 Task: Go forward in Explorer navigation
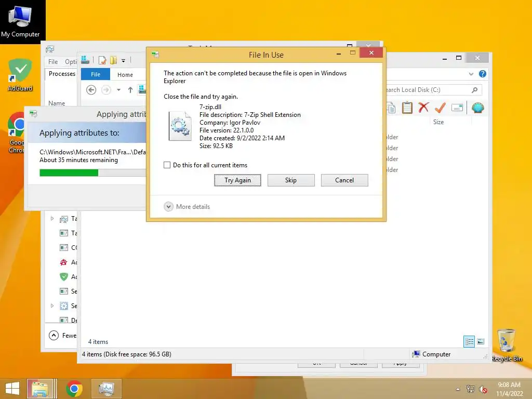(x=106, y=90)
